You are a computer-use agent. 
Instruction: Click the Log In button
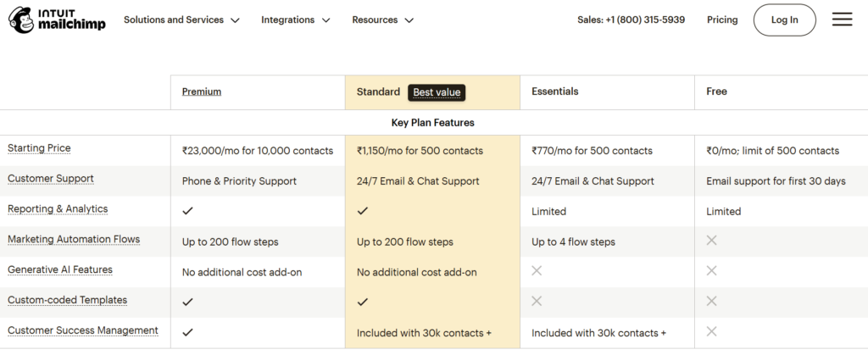(784, 19)
